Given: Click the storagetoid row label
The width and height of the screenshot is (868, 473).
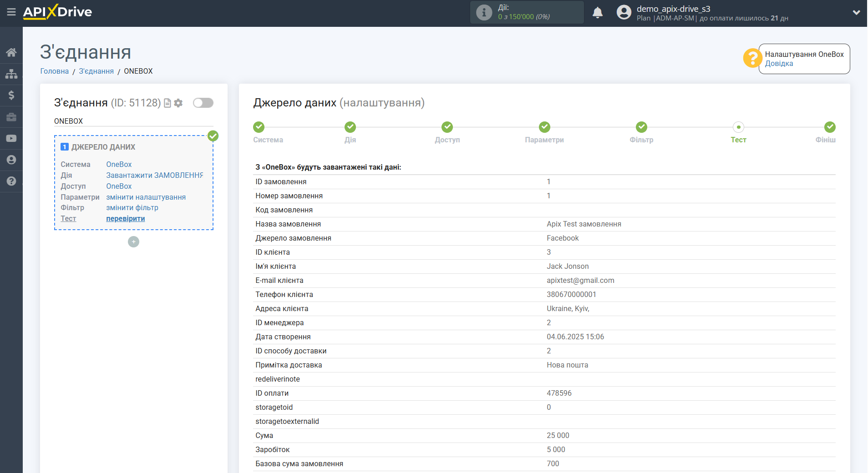Looking at the screenshot, I should pos(274,407).
